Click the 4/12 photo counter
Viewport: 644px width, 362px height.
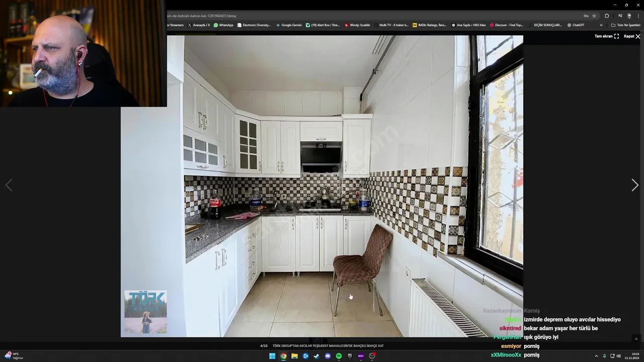pyautogui.click(x=264, y=346)
